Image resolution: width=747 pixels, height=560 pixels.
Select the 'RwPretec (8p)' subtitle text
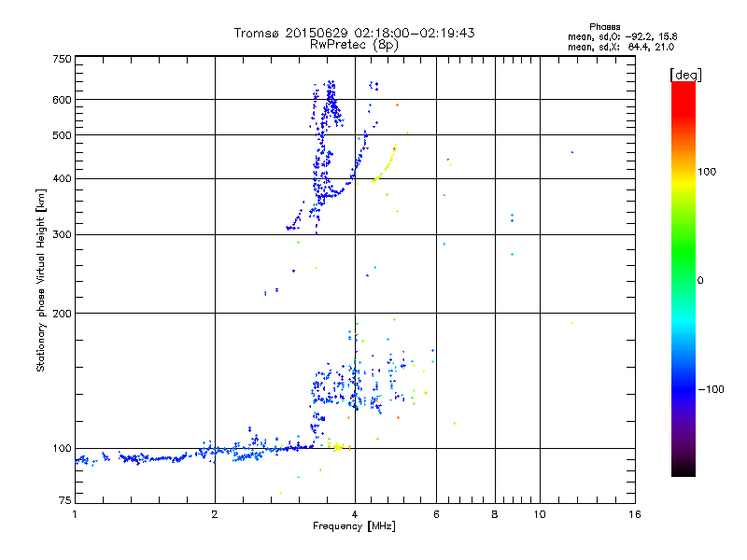click(354, 45)
